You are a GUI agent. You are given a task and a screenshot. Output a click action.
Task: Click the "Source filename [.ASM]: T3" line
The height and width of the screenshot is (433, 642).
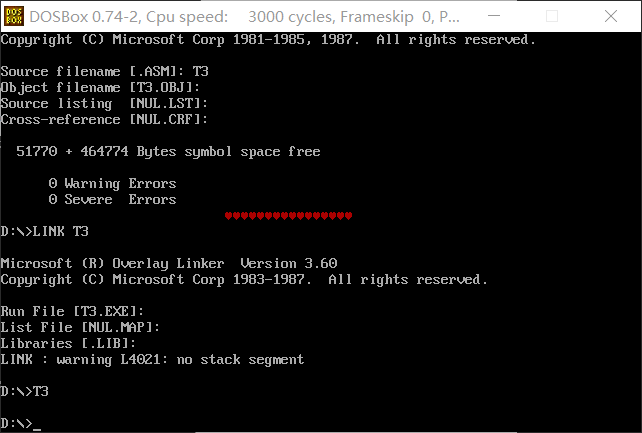pos(104,72)
